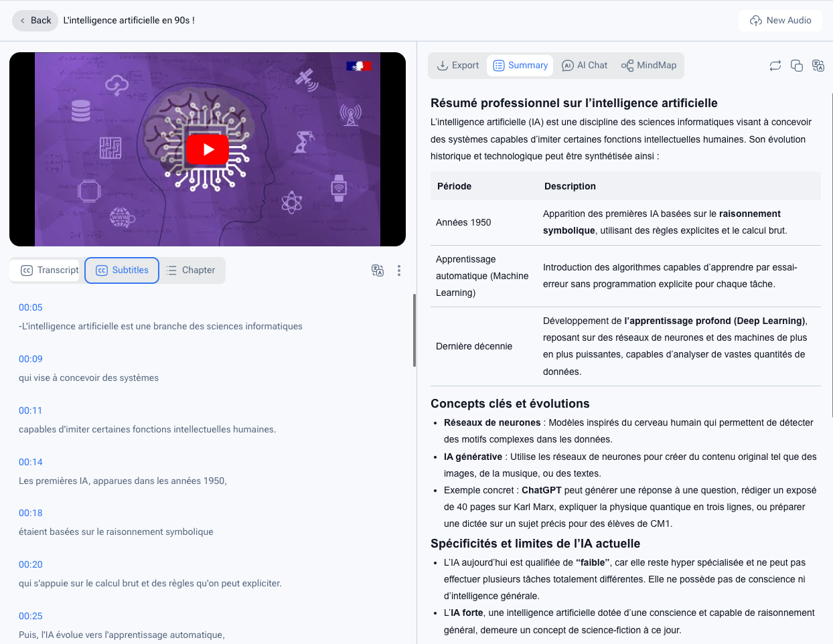833x644 pixels.
Task: Jump to timestamp 00:05
Action: point(31,307)
